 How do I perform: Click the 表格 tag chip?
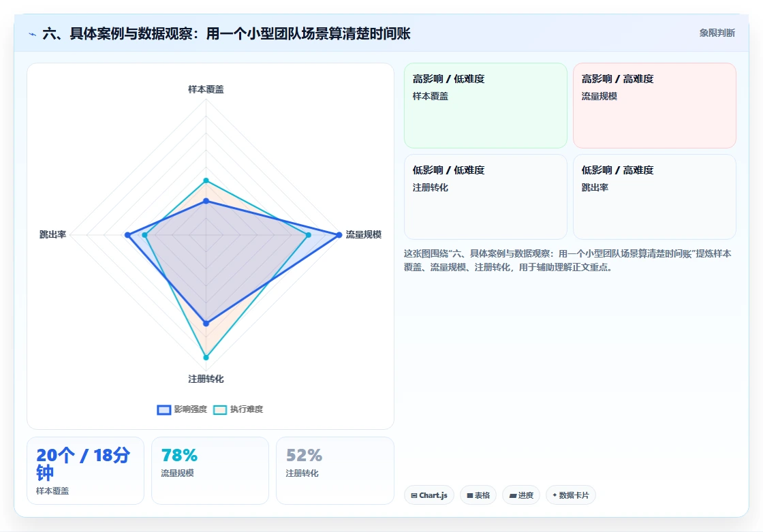click(478, 495)
